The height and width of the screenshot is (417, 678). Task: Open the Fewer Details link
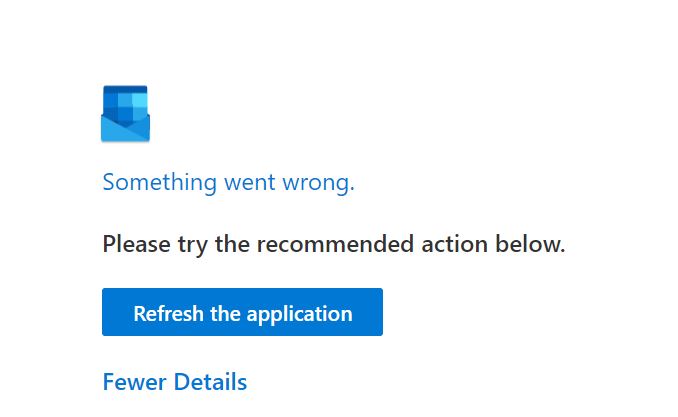pyautogui.click(x=175, y=382)
